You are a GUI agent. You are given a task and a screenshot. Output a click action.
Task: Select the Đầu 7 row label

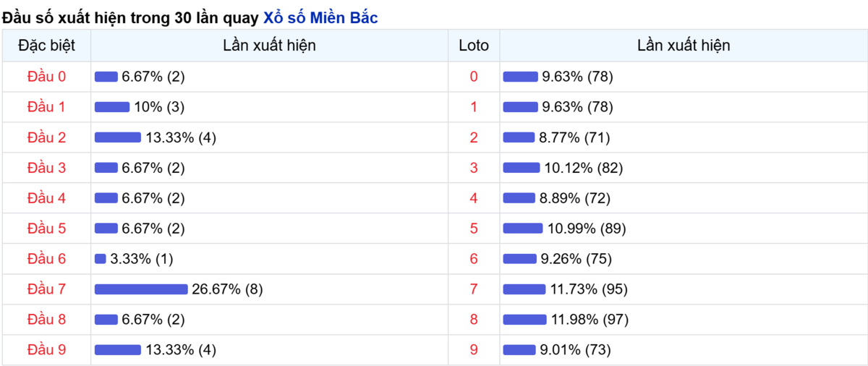[x=46, y=289]
